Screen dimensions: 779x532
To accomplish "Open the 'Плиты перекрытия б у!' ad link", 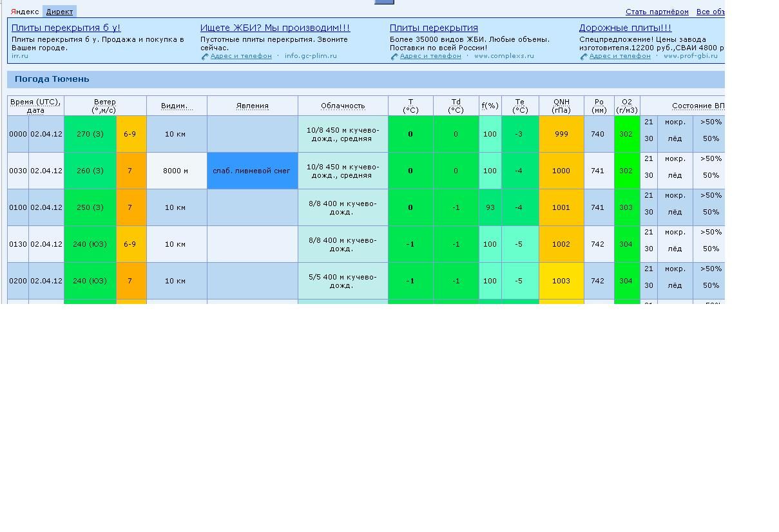I will [66, 28].
